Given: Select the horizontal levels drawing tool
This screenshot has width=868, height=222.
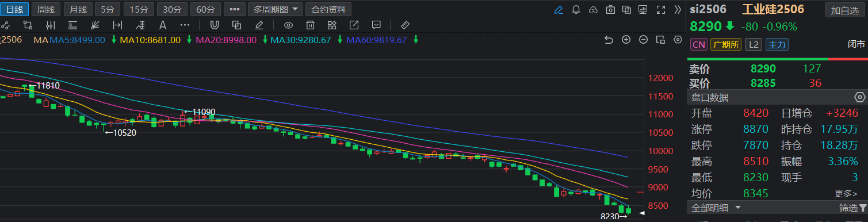Looking at the screenshot, I should click(72, 25).
